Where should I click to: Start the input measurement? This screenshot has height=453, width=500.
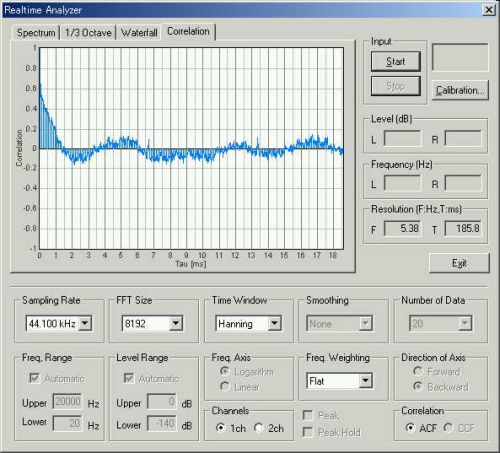click(x=396, y=61)
